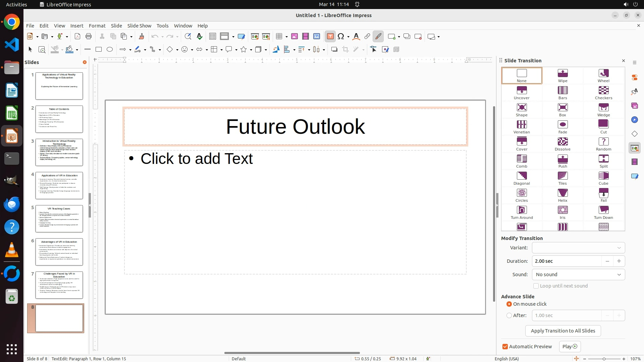Click Apply Transition to All Slides

pyautogui.click(x=562, y=331)
